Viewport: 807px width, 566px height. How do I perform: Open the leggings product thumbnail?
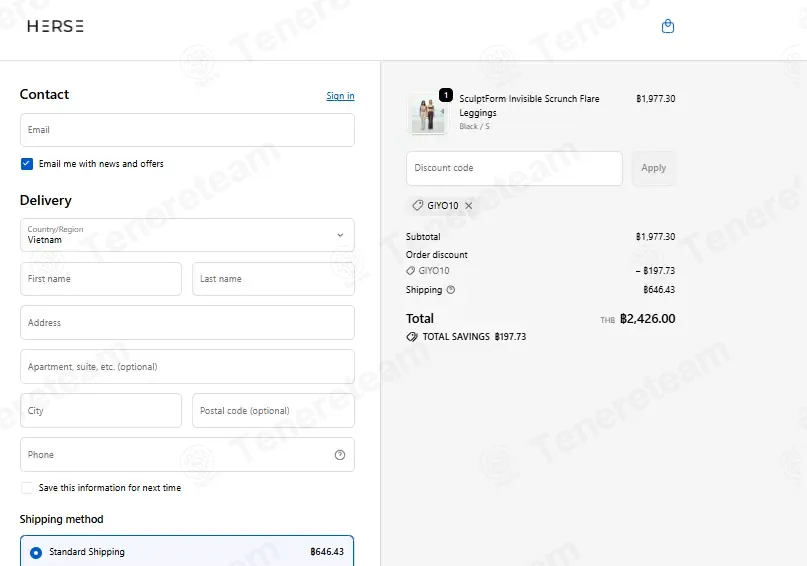427,114
